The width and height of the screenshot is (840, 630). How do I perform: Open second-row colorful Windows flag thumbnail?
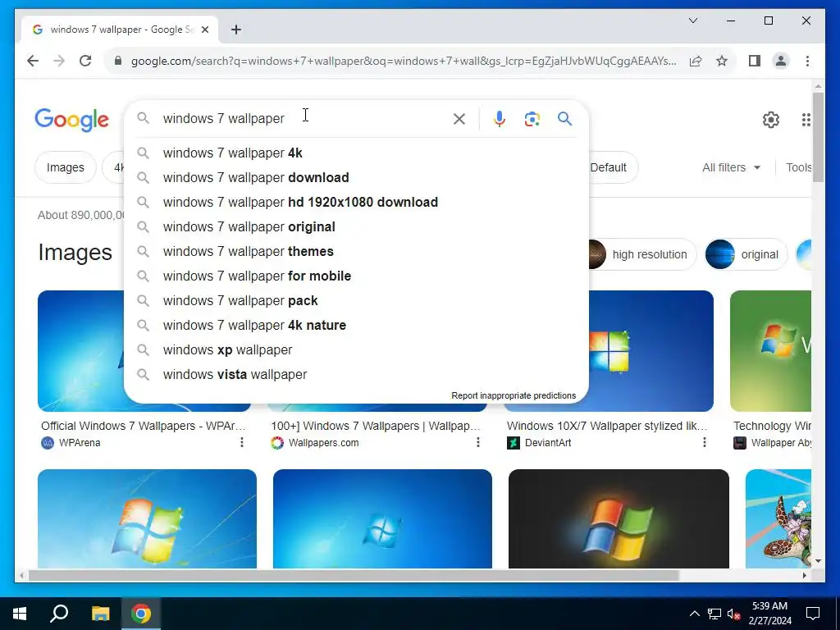[x=147, y=518]
